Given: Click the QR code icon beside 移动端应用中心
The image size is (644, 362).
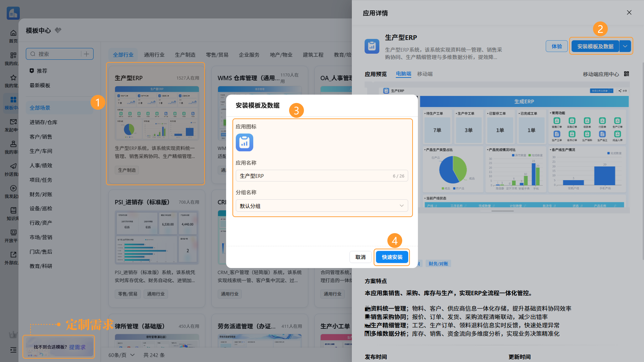Looking at the screenshot, I should point(626,74).
